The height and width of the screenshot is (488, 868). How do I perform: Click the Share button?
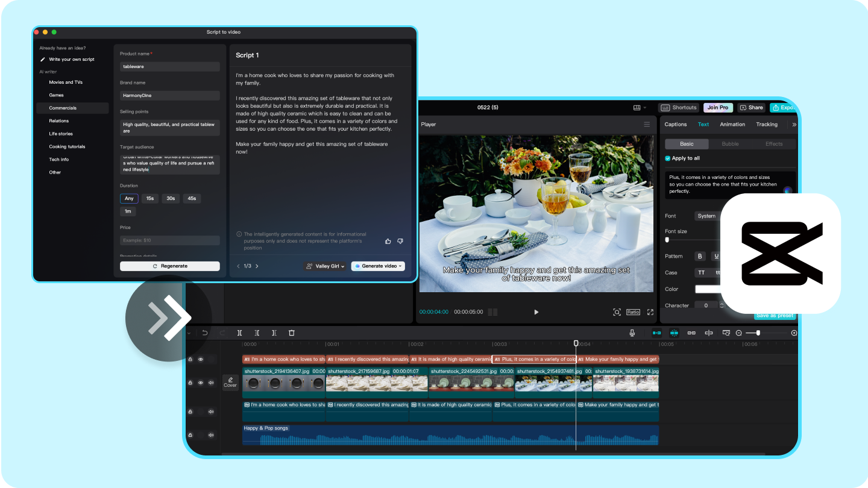coord(751,107)
